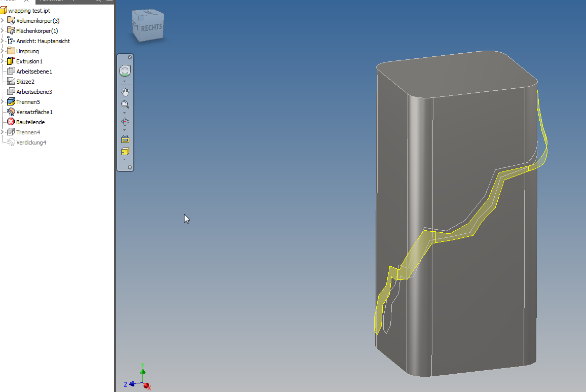
Task: Click the Skizze2 sketch icon
Action: [11, 81]
